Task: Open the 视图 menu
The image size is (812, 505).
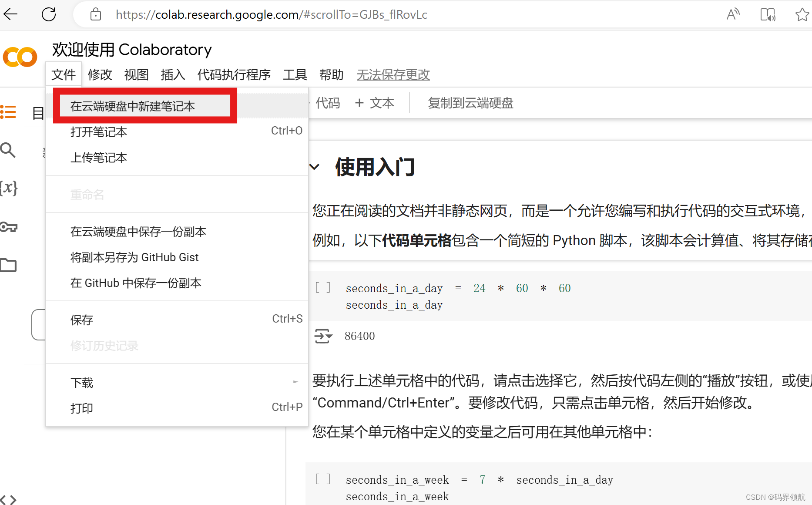Action: [137, 74]
